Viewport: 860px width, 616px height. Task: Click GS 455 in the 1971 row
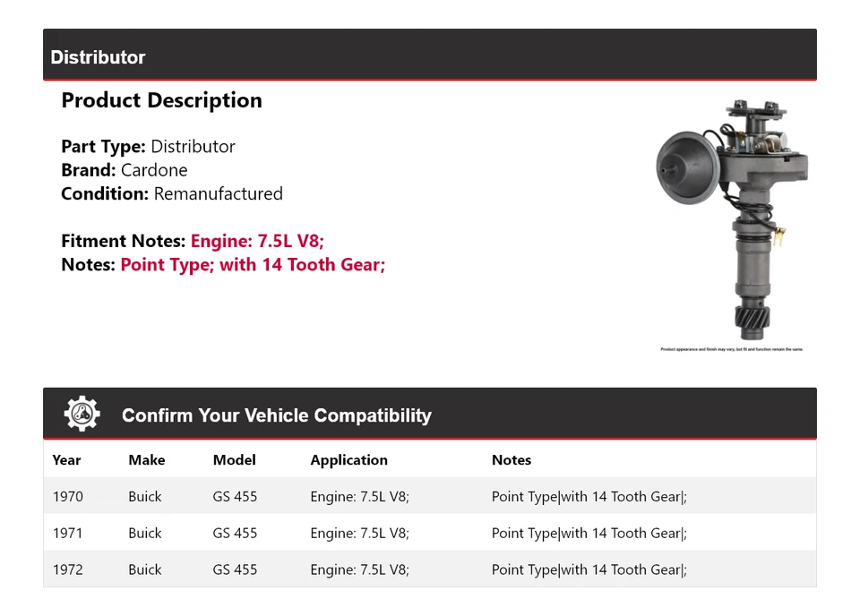pos(235,534)
